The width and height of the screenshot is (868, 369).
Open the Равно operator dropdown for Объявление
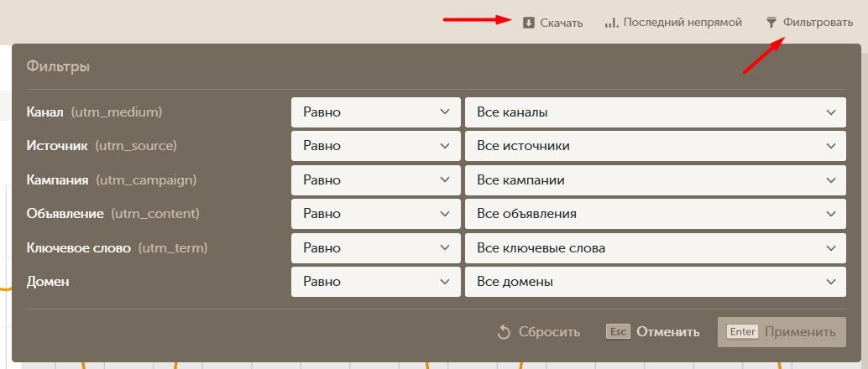coord(376,214)
